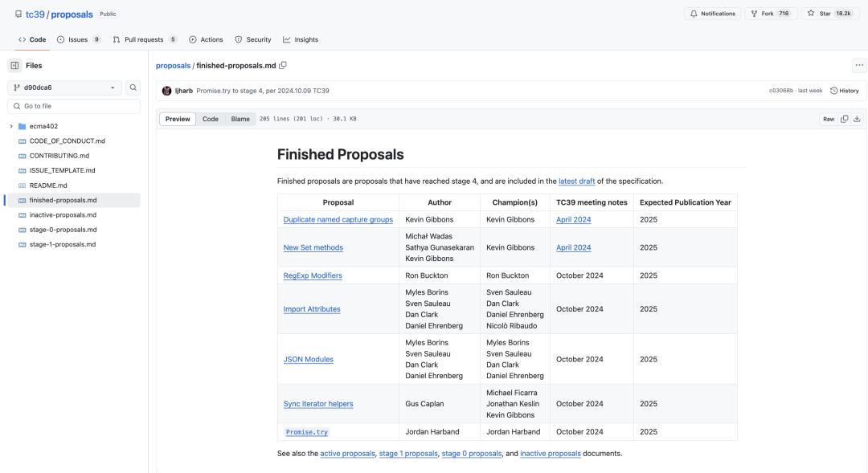This screenshot has height=473, width=868.
Task: Open the three-dot more options menu
Action: (859, 65)
